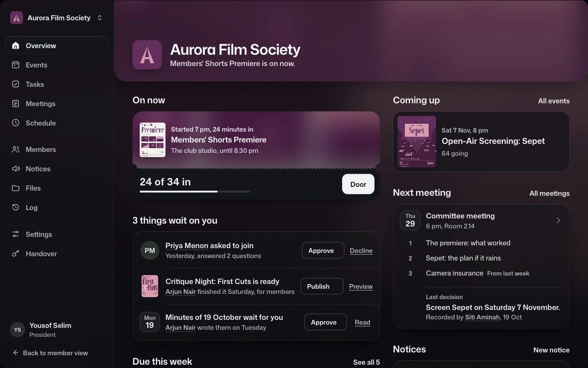
Task: Click the Settings sliders icon
Action: (16, 234)
